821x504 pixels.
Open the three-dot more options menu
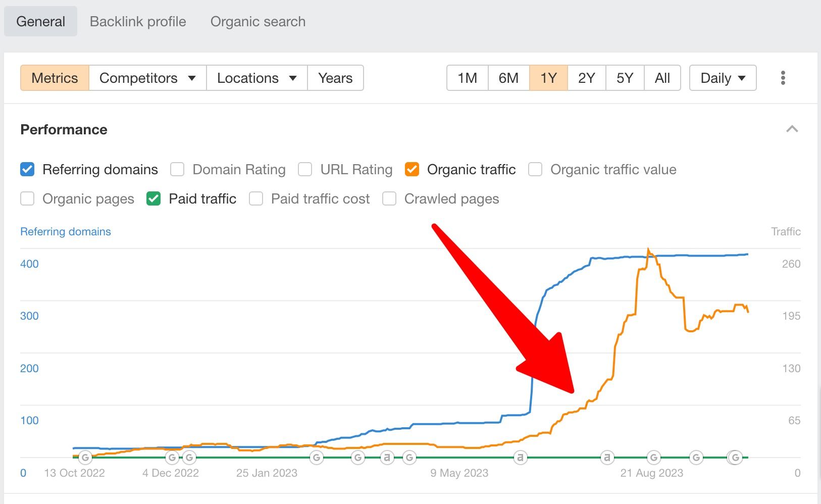[783, 78]
